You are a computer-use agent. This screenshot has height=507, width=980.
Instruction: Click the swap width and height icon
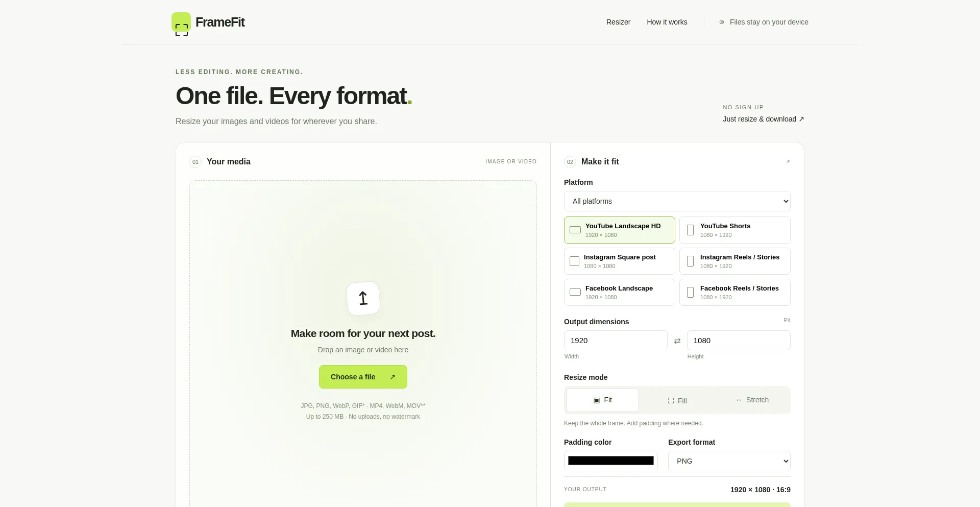pos(677,341)
